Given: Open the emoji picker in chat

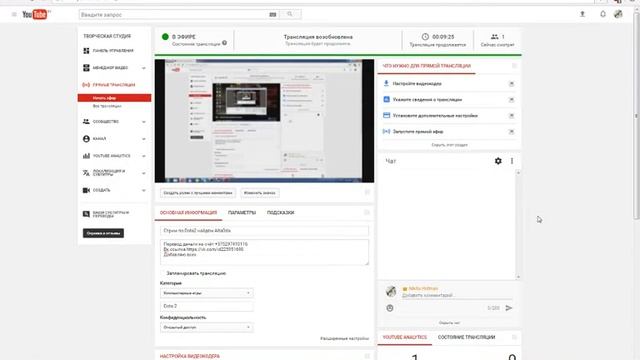Looking at the screenshot, I should pos(390,308).
